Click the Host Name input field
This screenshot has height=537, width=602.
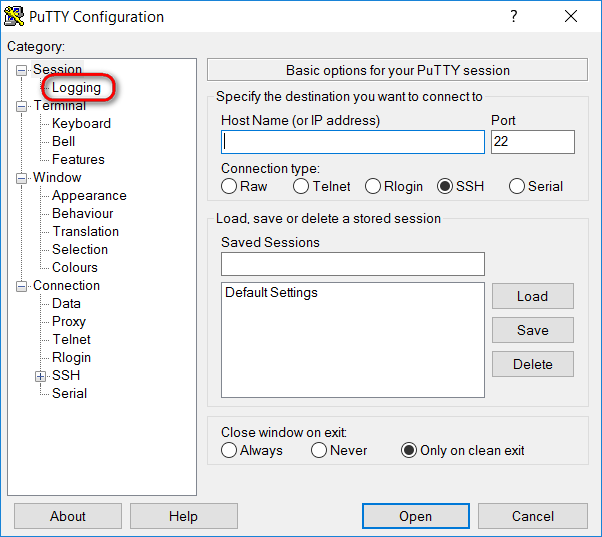click(x=353, y=142)
